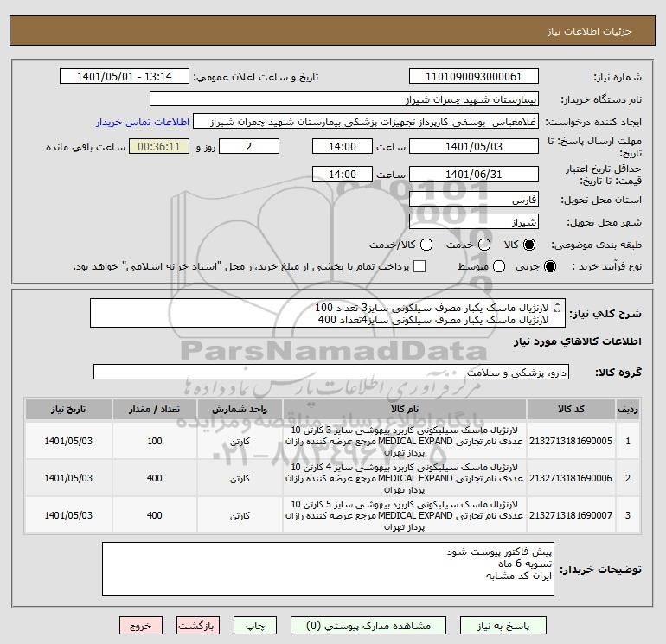Click the بازگشت back button
The height and width of the screenshot is (644, 666).
[198, 626]
